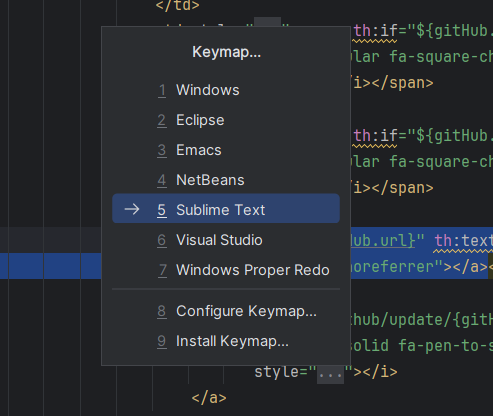Screen dimensions: 493x416
Task: Open Install Keymap... option
Action: point(226,341)
